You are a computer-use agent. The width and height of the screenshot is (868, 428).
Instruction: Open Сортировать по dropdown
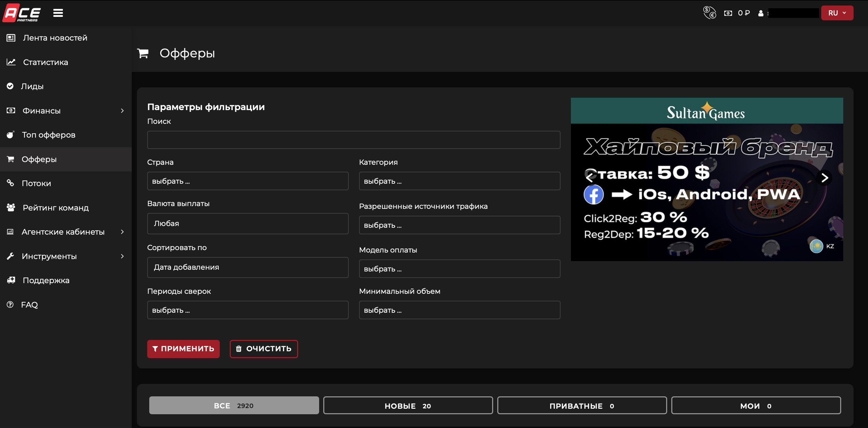tap(248, 267)
